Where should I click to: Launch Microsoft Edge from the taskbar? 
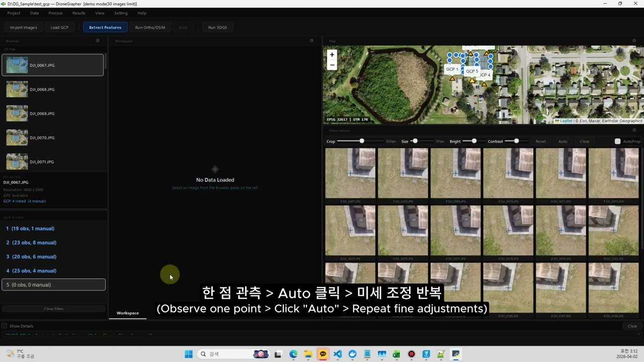(293, 354)
